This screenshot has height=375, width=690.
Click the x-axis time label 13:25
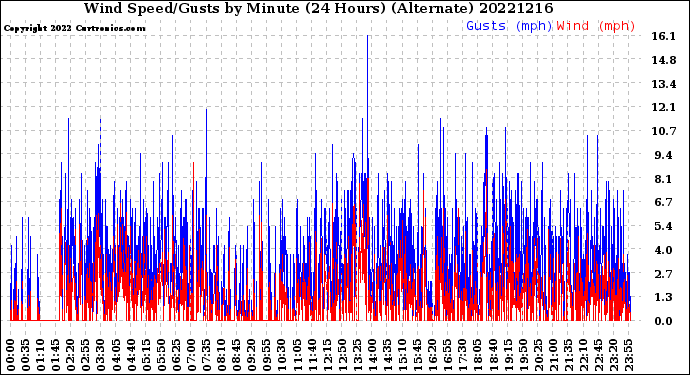pyautogui.click(x=357, y=355)
